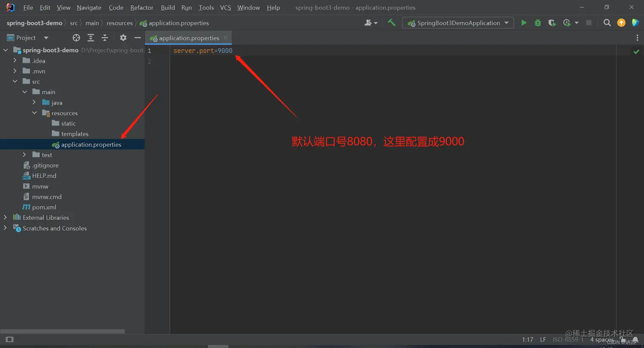644x348 pixels.
Task: Open the File menu
Action: (x=28, y=8)
